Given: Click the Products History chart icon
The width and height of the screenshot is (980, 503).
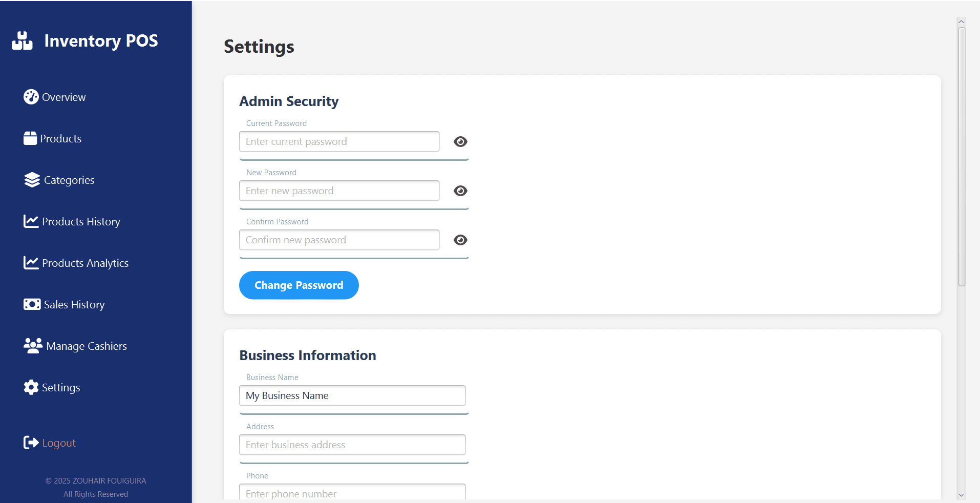Looking at the screenshot, I should 31,221.
